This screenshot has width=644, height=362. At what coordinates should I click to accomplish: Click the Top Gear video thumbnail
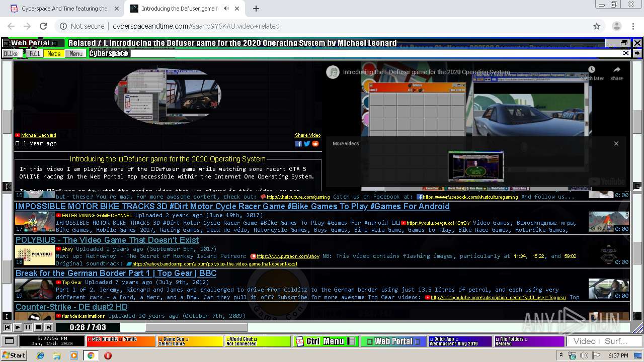pyautogui.click(x=35, y=289)
